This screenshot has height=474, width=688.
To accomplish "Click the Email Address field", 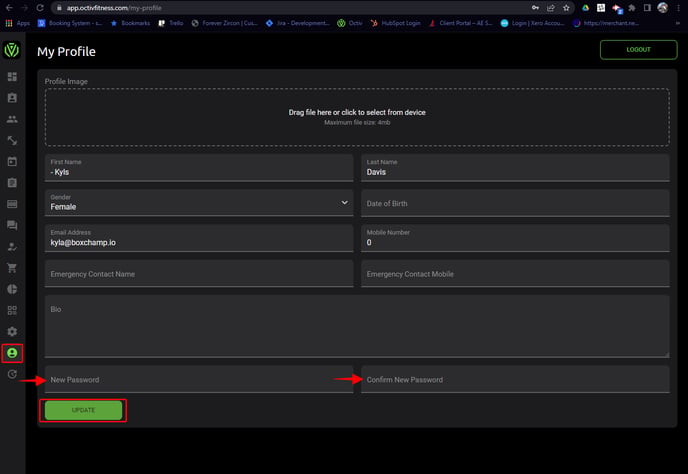I will point(199,238).
